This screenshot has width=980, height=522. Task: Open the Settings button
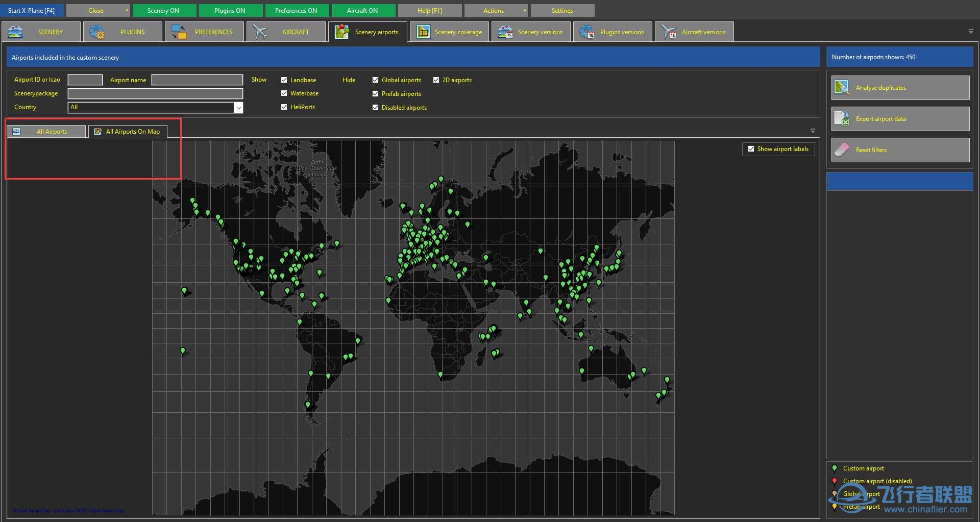(562, 10)
